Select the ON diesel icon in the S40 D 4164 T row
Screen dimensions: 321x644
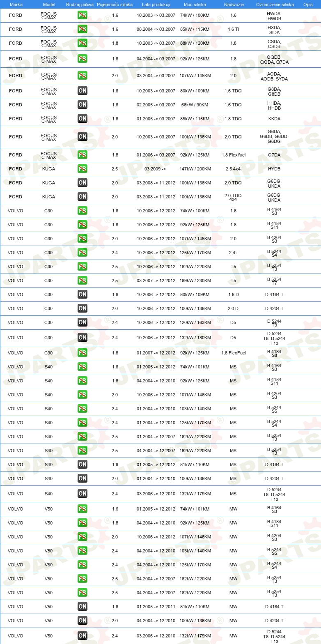(x=83, y=465)
